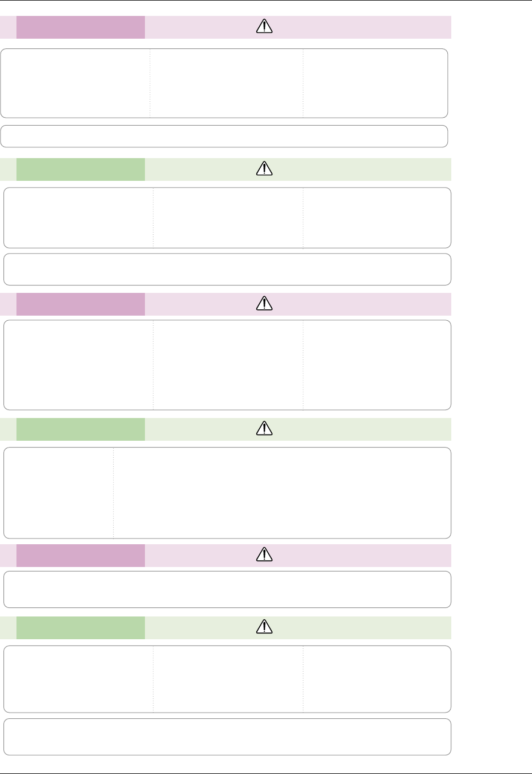Click warning icon in topmost pink header
Viewport: 532px width, 774px height.
pos(265,27)
